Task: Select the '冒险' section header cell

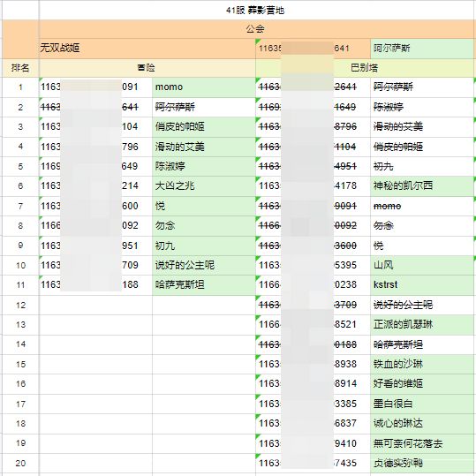Action: (x=147, y=68)
